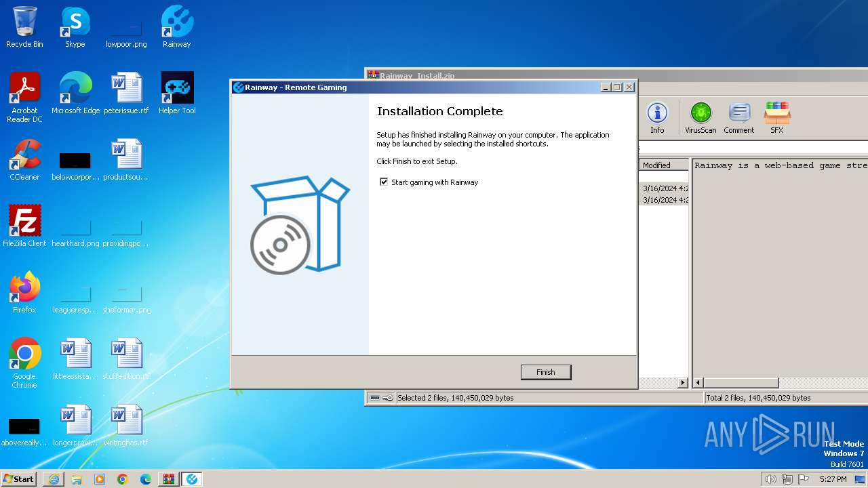
Task: Select the Recycle Bin desktop icon
Action: pyautogui.click(x=24, y=27)
